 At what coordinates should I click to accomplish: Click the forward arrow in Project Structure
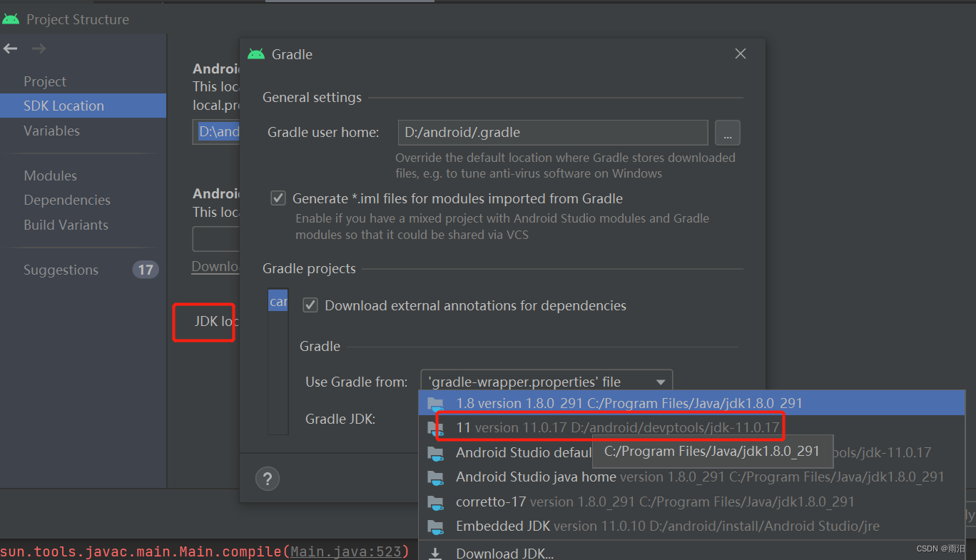click(39, 49)
